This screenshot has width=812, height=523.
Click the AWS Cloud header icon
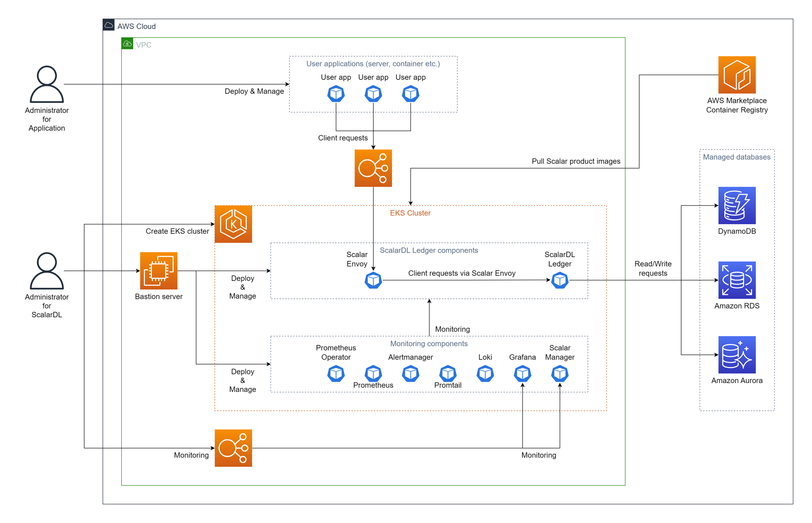point(109,25)
